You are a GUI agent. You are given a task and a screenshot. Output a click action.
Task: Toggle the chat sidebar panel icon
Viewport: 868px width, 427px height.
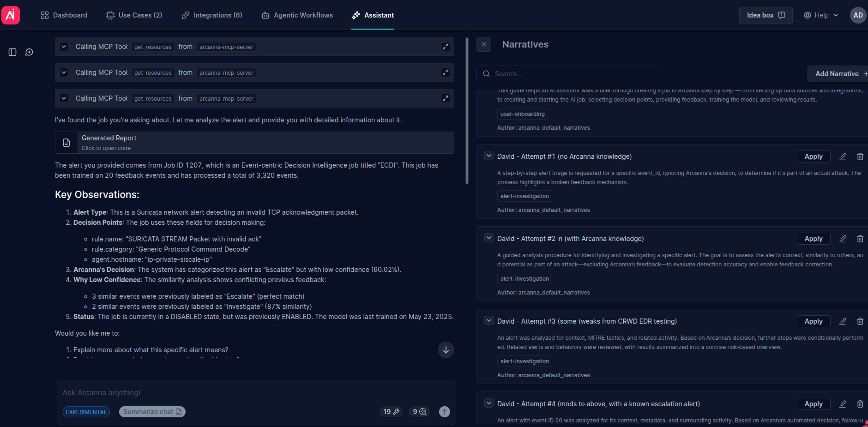(x=12, y=52)
